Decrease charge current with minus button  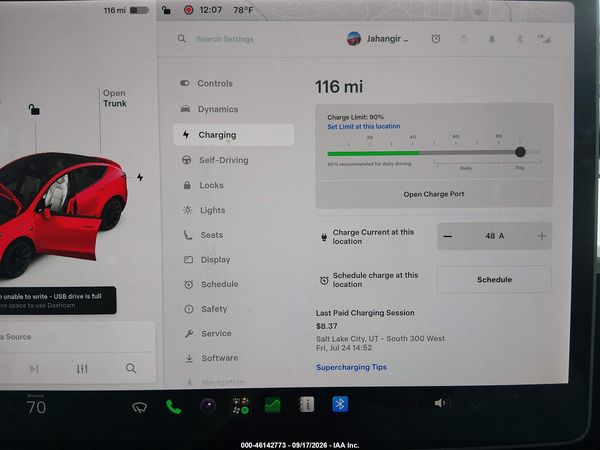[x=448, y=236]
